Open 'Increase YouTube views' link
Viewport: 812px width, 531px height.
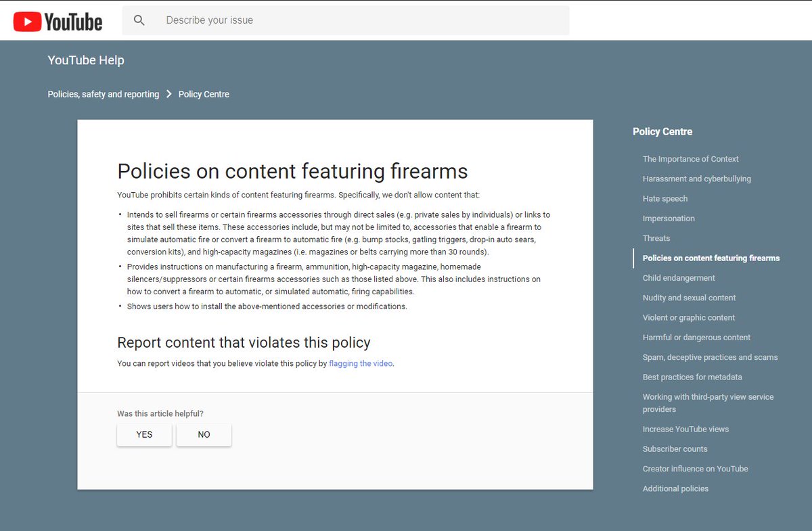685,429
